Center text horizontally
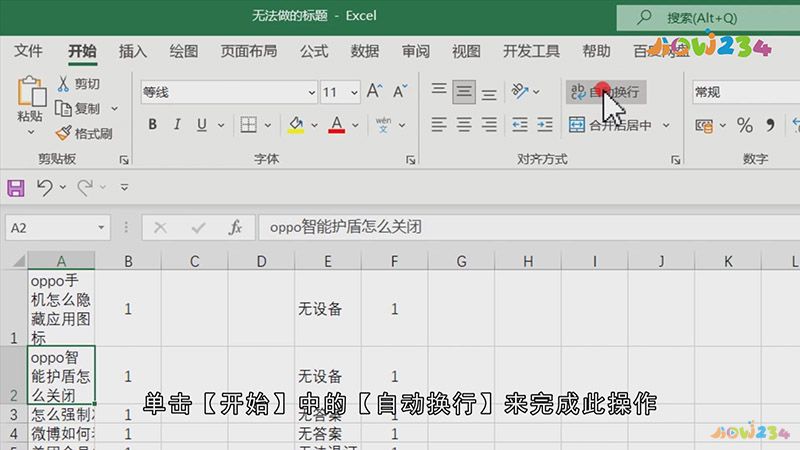 click(x=464, y=124)
